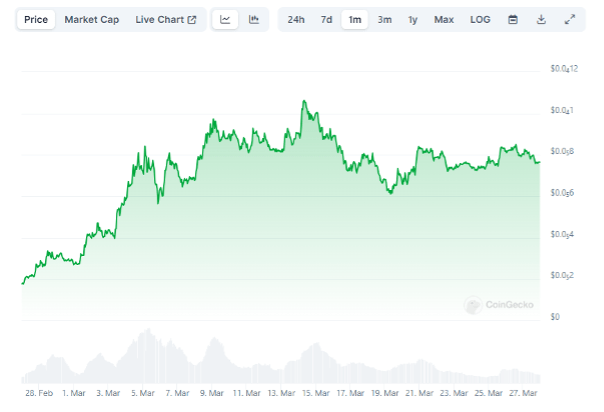
Task: Choose the 3m time range
Action: point(384,19)
